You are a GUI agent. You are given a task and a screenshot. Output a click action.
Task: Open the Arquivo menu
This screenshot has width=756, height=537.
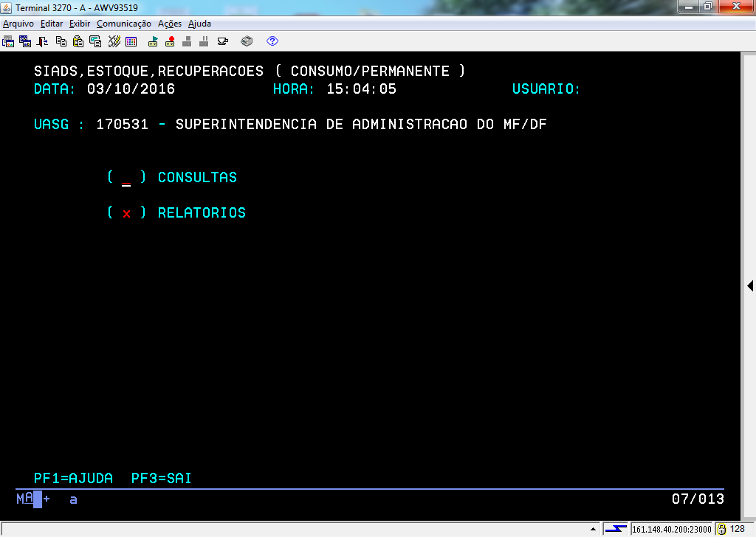[18, 24]
